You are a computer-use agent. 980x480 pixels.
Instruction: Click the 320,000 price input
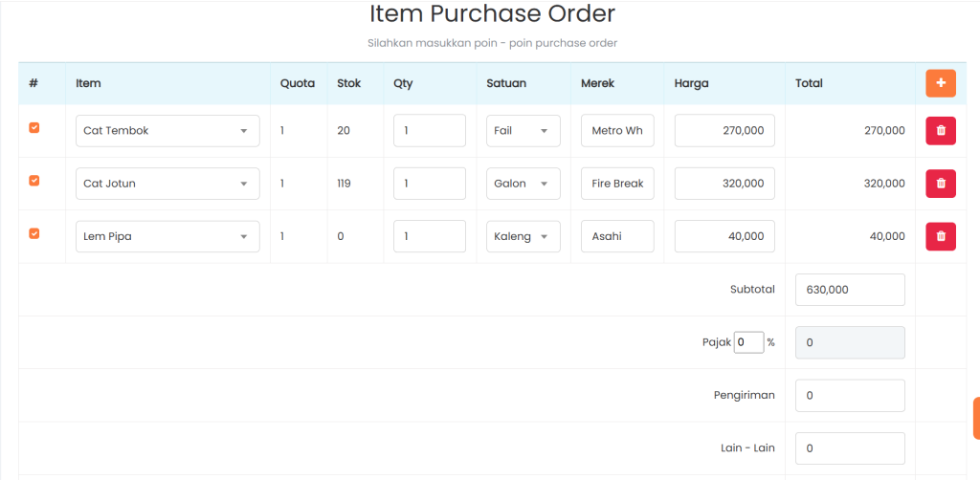[724, 184]
